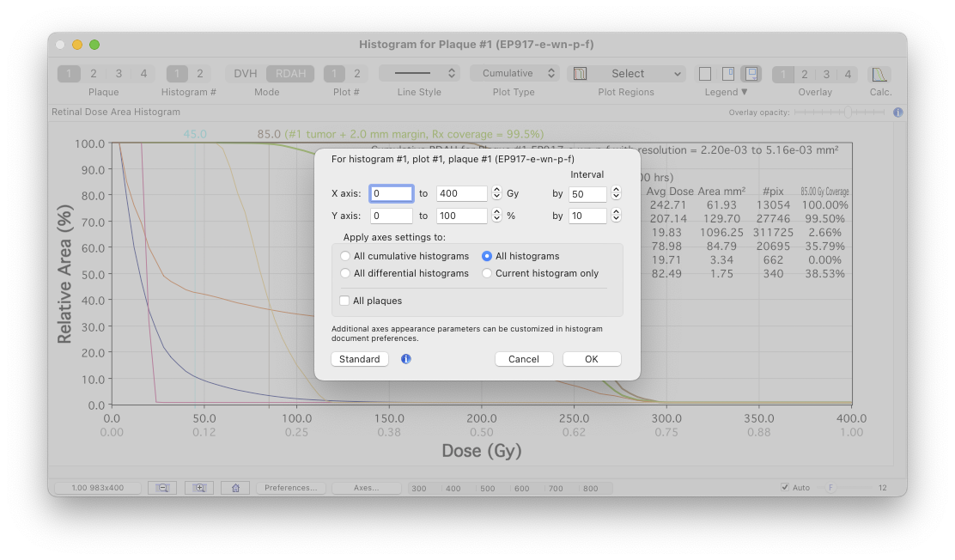Viewport: 955px width, 560px height.
Task: Choose the no-legend layout icon
Action: click(x=705, y=74)
